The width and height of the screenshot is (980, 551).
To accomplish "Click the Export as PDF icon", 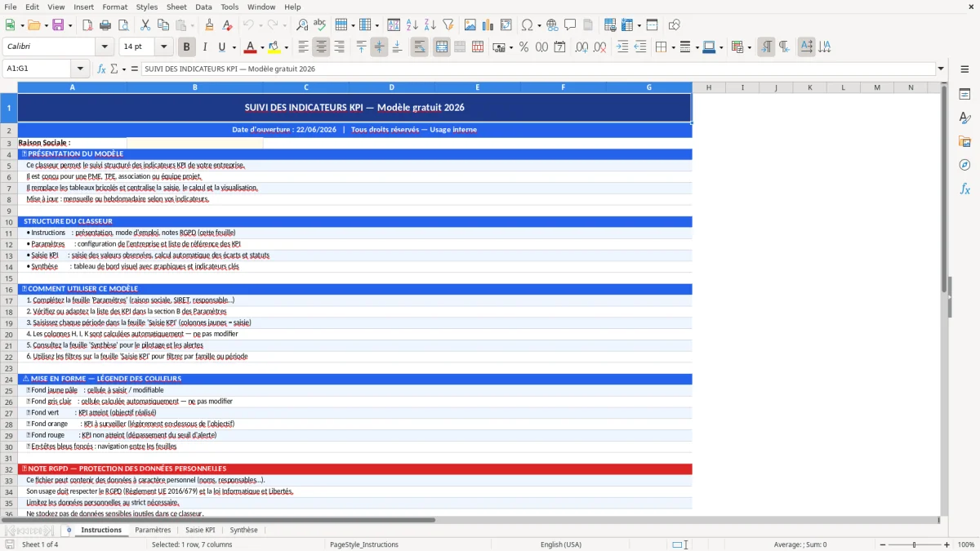I will click(x=87, y=25).
